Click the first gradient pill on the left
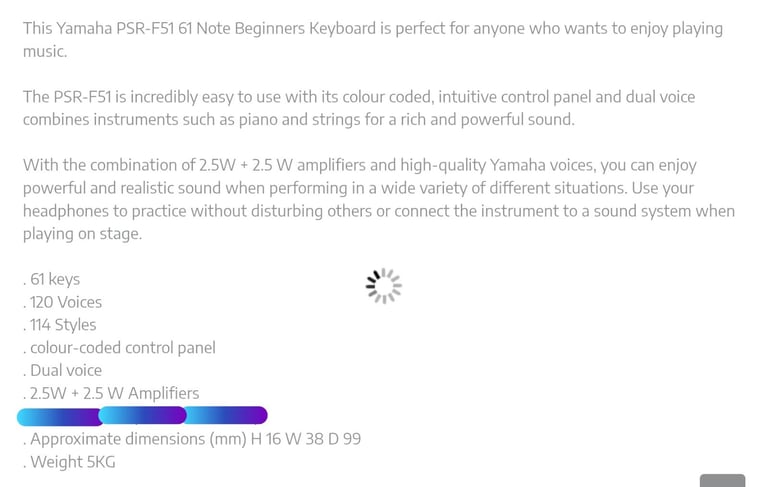This screenshot has width=768, height=487. [x=59, y=416]
